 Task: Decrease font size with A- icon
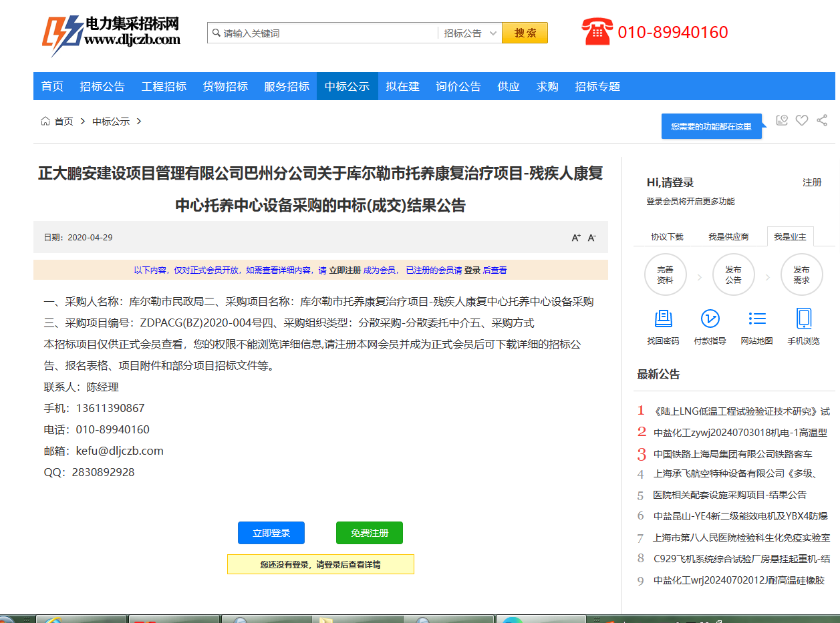[591, 238]
